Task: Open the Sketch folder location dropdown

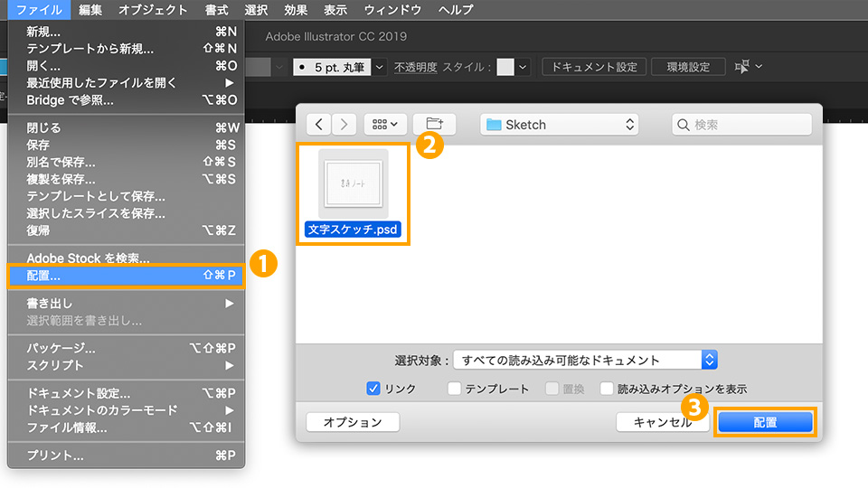Action: click(559, 125)
